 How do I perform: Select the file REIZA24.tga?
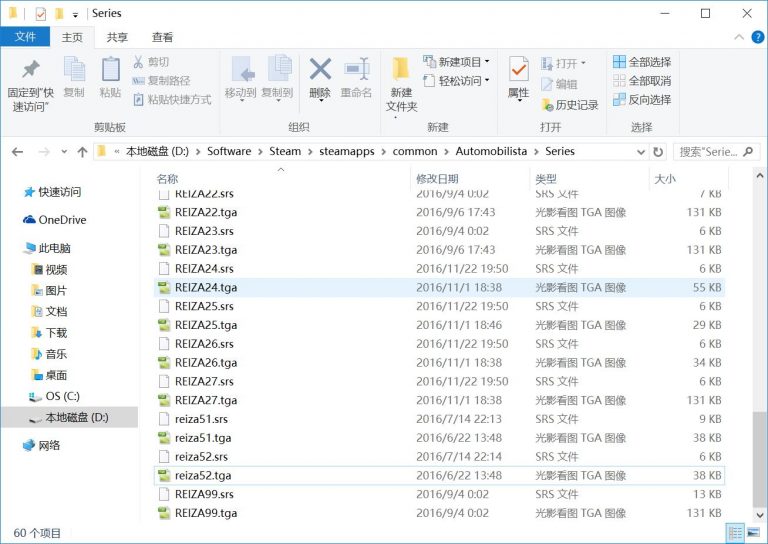[x=439, y=287]
